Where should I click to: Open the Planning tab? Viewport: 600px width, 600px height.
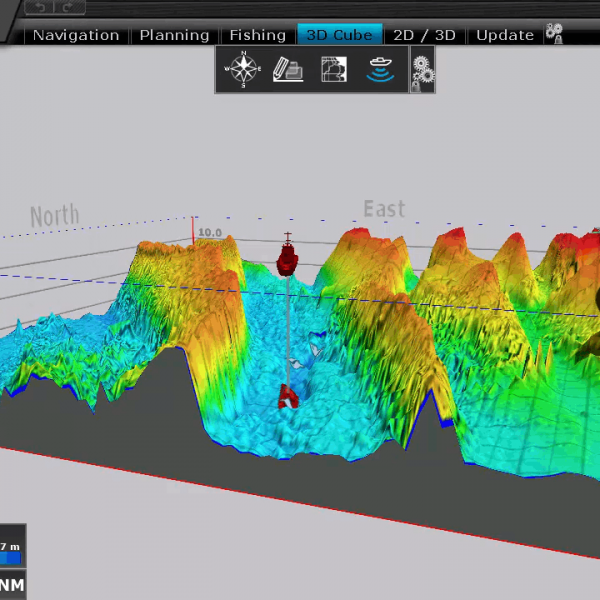(x=174, y=35)
